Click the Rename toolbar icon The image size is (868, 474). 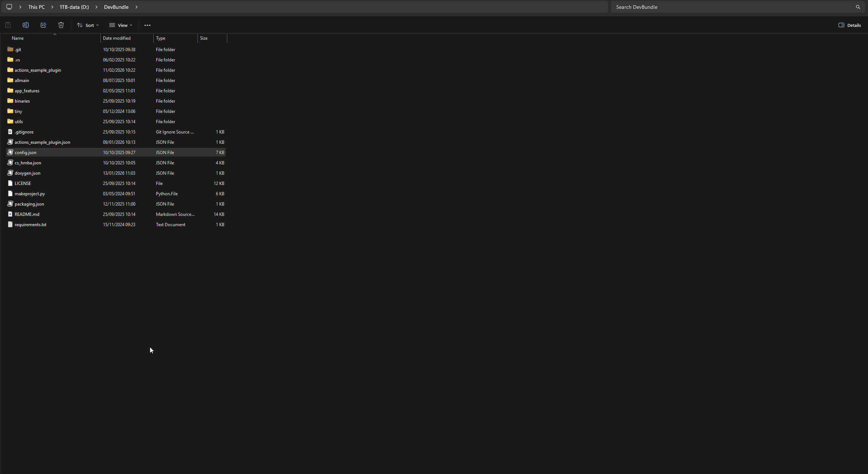coord(26,25)
